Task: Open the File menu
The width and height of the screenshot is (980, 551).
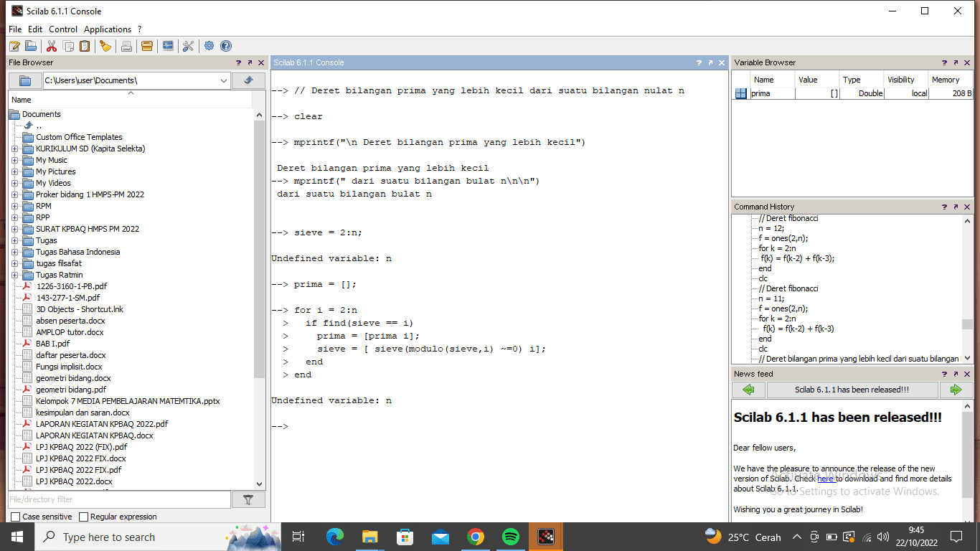Action: pos(15,29)
